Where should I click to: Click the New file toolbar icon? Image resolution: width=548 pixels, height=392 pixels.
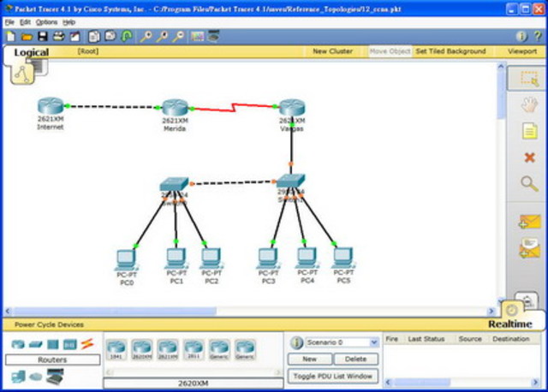tap(10, 36)
